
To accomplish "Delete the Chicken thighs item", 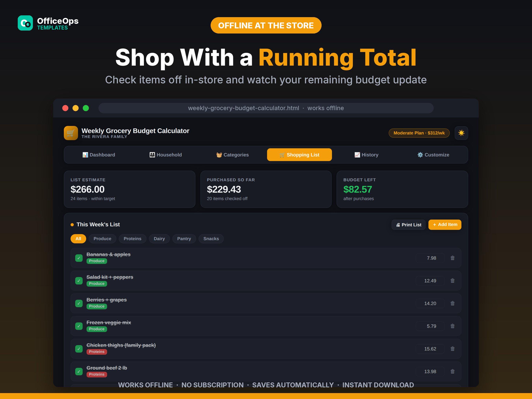I will coord(452,349).
